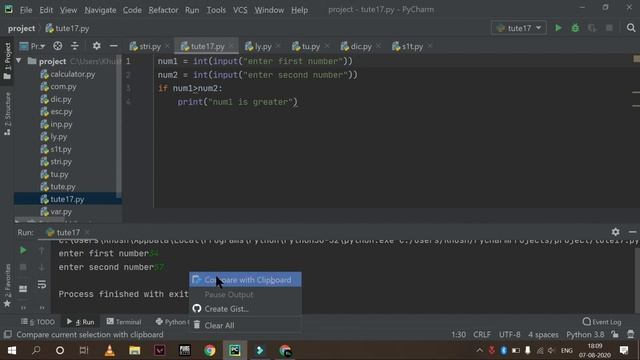Open Project panel gear settings

point(96,46)
